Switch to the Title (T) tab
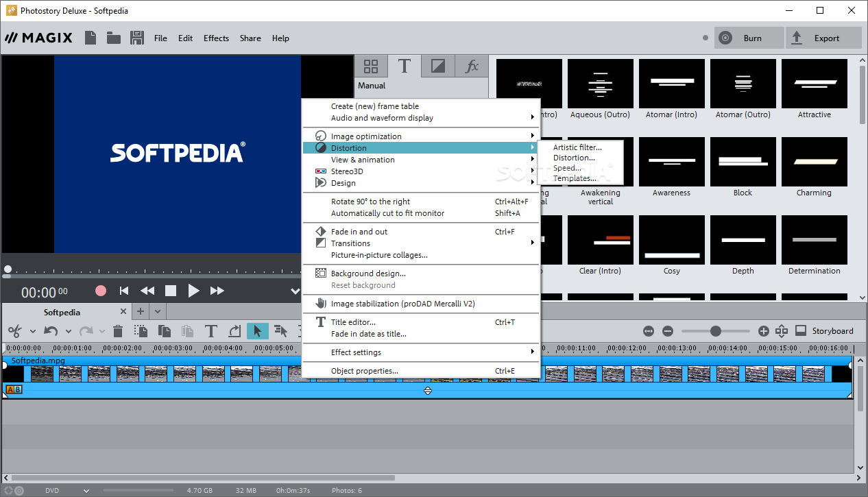The image size is (868, 497). (405, 66)
